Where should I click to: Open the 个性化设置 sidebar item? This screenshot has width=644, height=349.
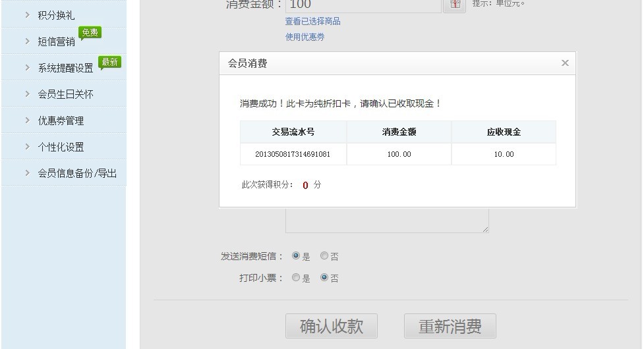[x=61, y=147]
